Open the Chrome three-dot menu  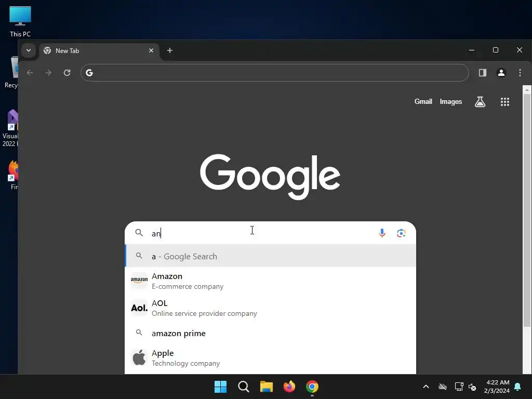pyautogui.click(x=520, y=73)
